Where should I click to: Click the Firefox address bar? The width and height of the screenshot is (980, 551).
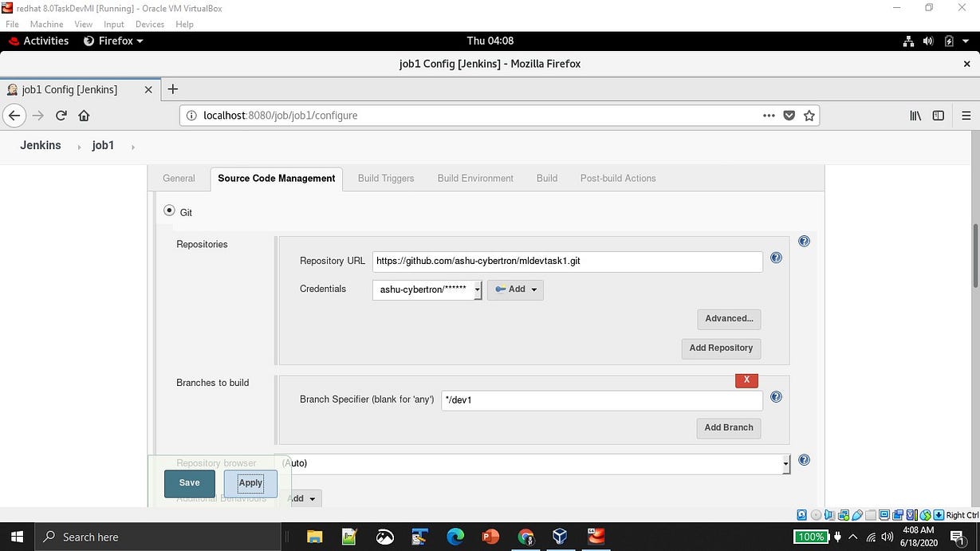pyautogui.click(x=499, y=116)
